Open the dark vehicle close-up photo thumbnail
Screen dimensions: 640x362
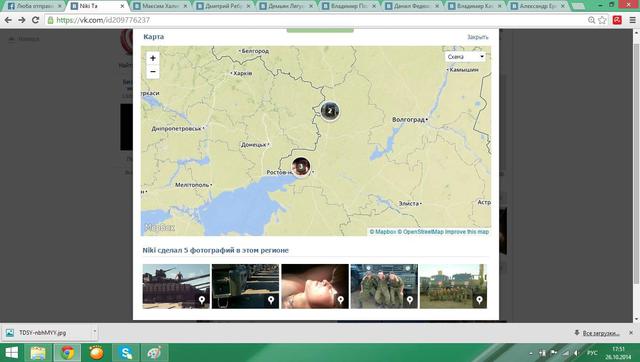(x=245, y=286)
